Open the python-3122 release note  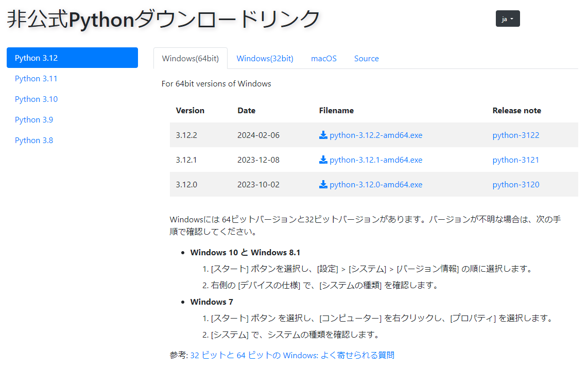click(515, 135)
